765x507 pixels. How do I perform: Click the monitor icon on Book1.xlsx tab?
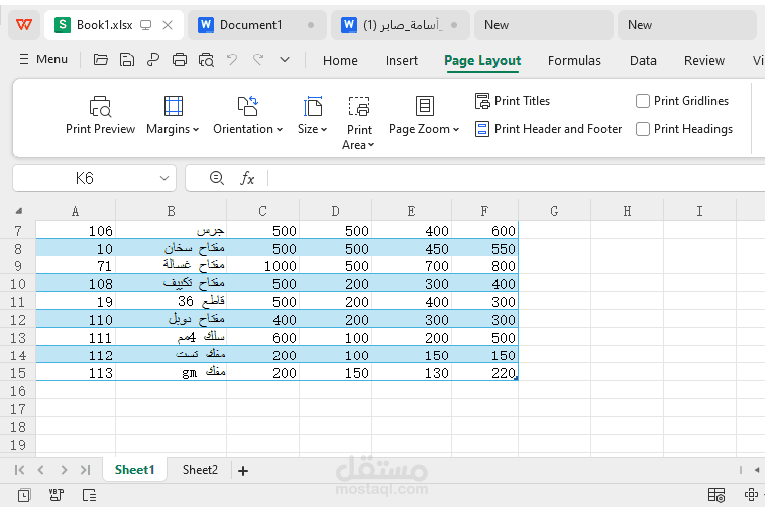point(145,25)
